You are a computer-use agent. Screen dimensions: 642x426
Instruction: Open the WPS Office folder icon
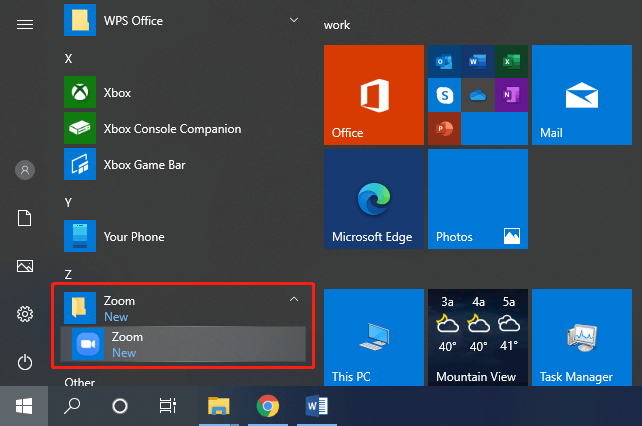[x=80, y=20]
